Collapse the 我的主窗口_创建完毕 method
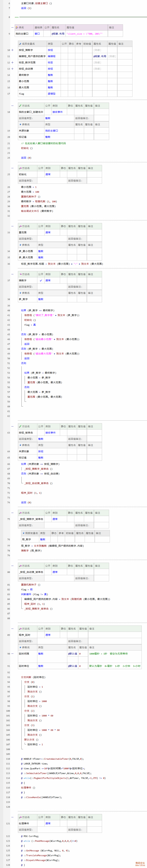This screenshot has height=868, width=147. click(x=12, y=105)
